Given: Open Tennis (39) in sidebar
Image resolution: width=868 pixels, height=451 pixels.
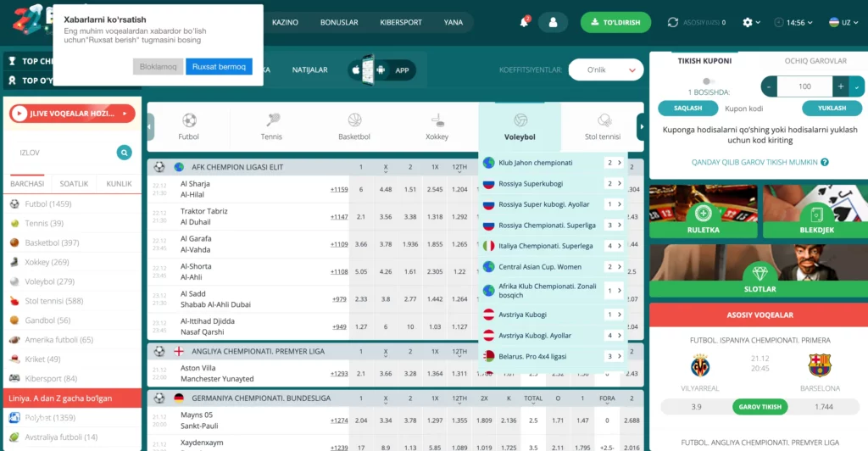Looking at the screenshot, I should (x=72, y=224).
